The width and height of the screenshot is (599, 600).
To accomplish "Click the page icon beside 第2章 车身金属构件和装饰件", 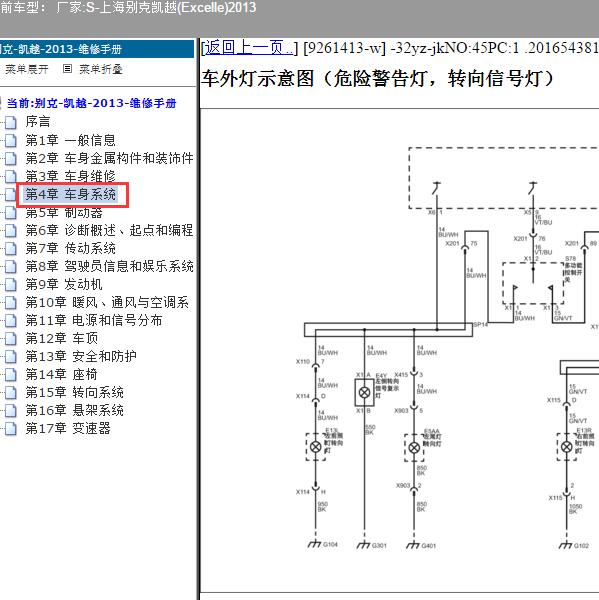I will tap(11, 158).
